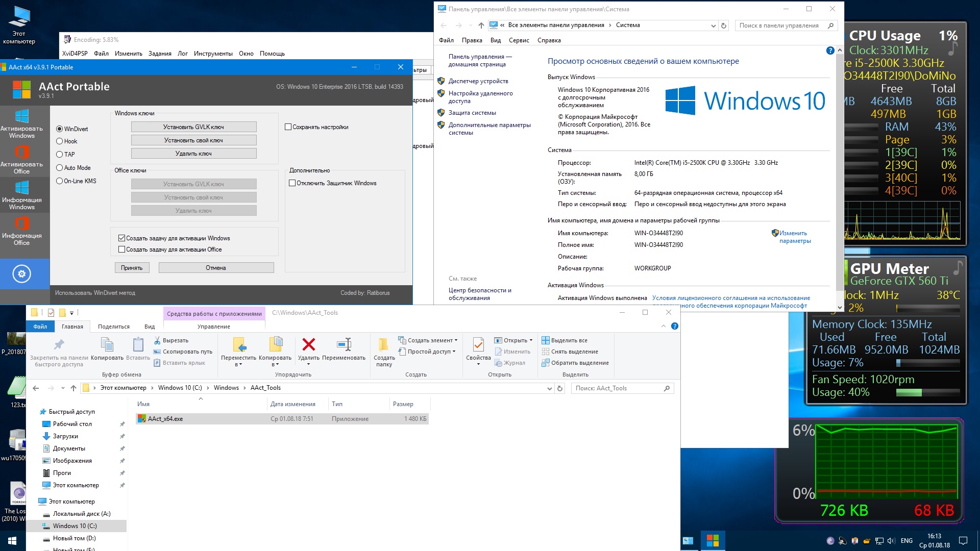Open the notification center icon in taskbar
Viewport: 980px width, 551px height.
tap(963, 541)
